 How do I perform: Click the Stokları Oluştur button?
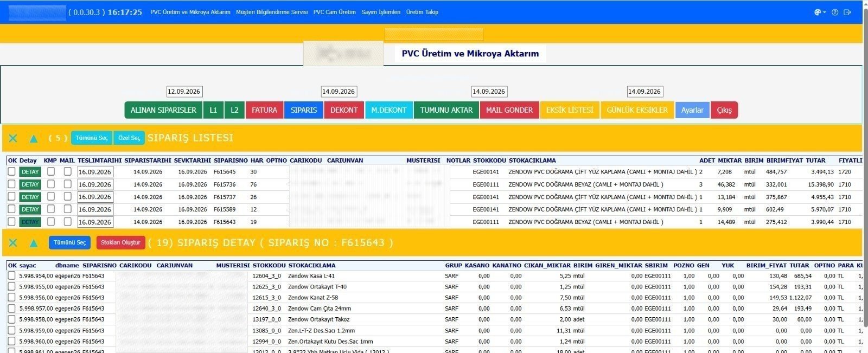(x=120, y=242)
